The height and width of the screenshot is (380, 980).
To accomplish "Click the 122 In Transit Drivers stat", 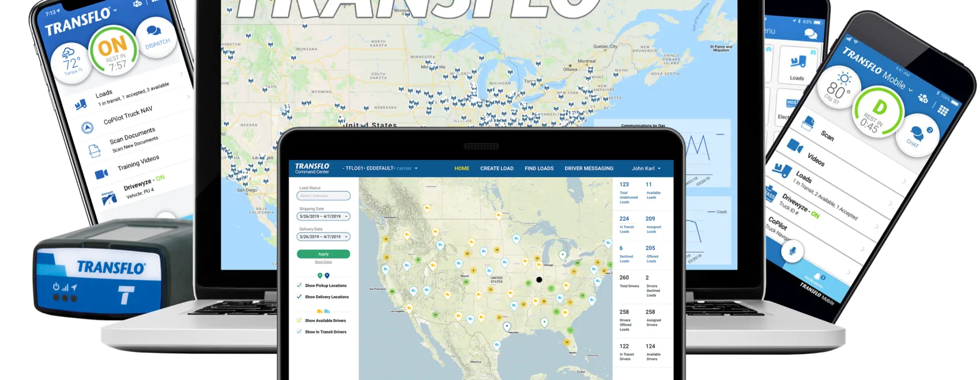I will pos(627,352).
